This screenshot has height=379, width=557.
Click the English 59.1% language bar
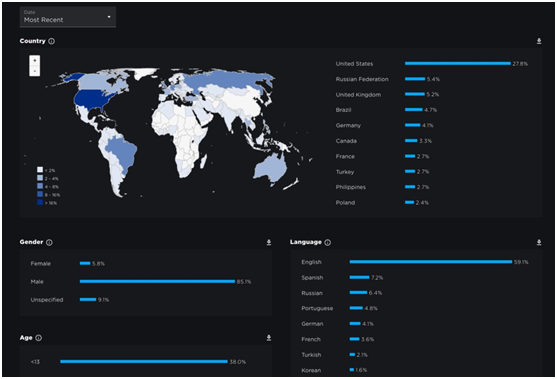click(431, 262)
